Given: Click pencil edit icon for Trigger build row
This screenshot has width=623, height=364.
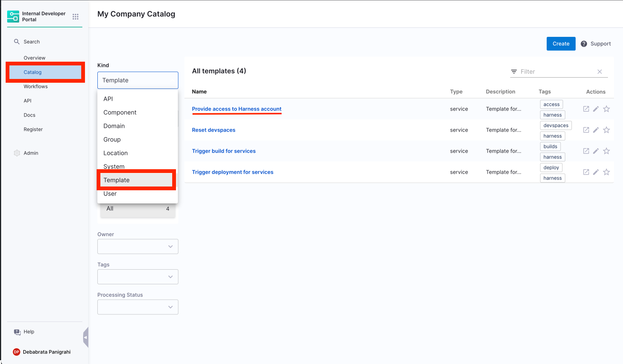Looking at the screenshot, I should [x=596, y=151].
